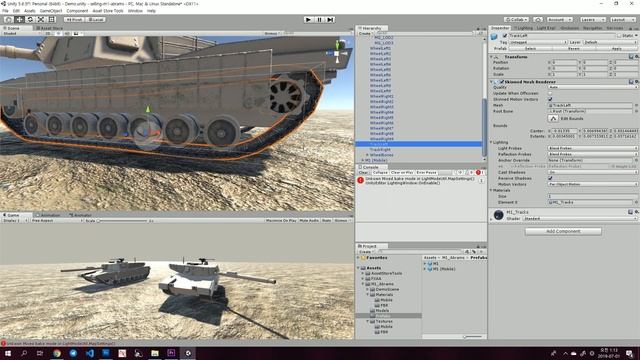Toggle 2D view in Scene toolbar
This screenshot has height=360, width=640.
pyautogui.click(x=48, y=33)
